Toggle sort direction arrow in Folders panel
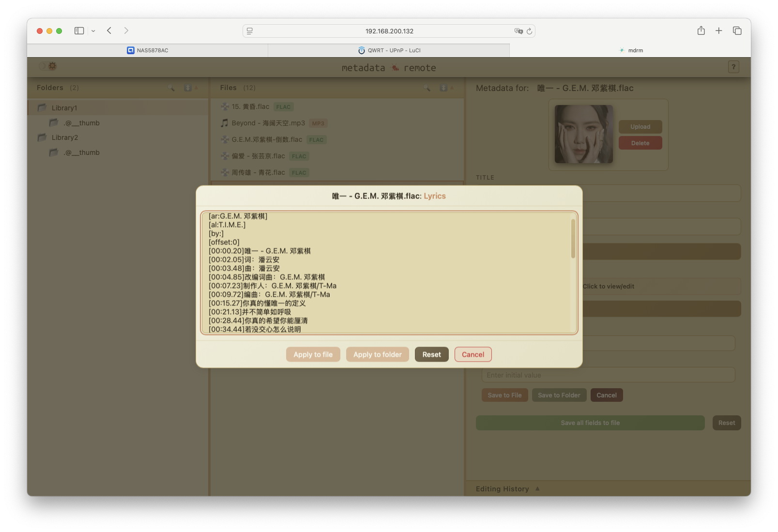The image size is (778, 532). (x=197, y=88)
